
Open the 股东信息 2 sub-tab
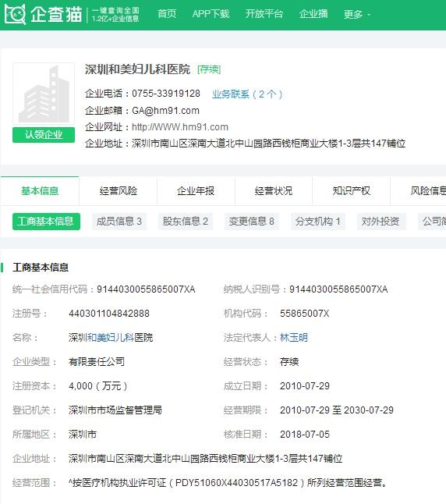click(x=186, y=222)
